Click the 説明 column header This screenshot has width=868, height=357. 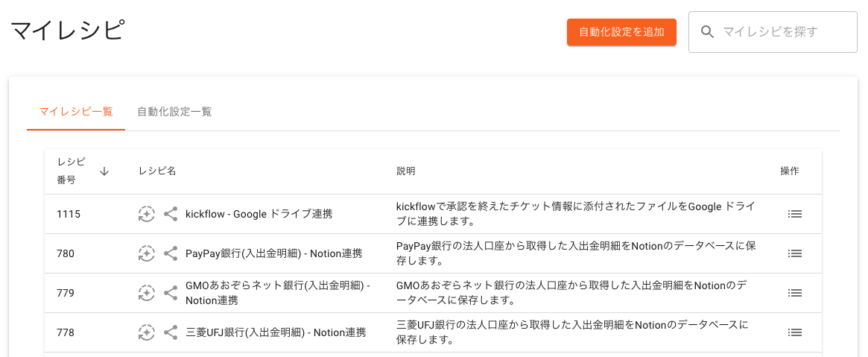click(x=406, y=171)
